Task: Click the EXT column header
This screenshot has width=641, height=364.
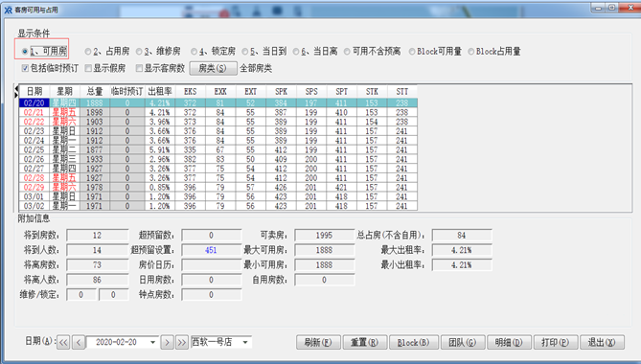Action: 251,92
